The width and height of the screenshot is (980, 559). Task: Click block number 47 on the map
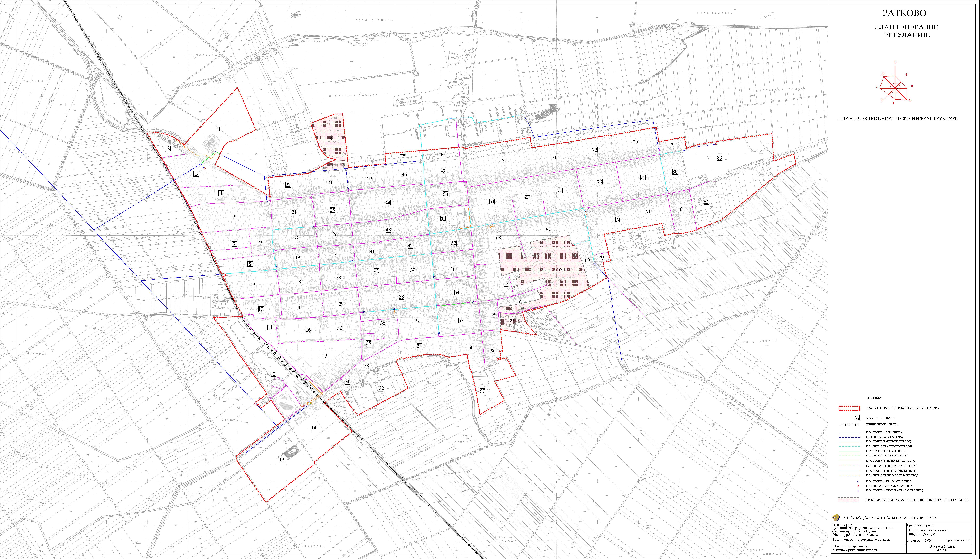(x=403, y=157)
